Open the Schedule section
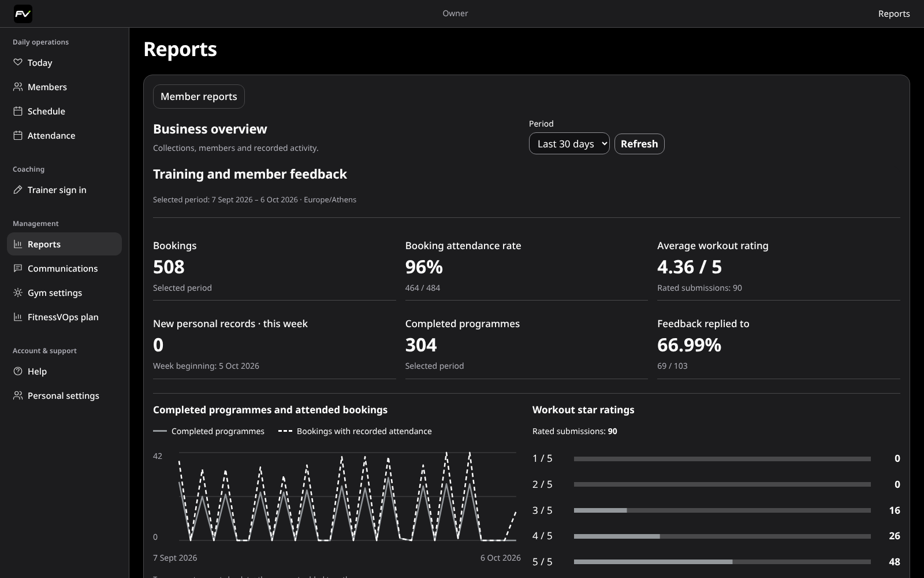Image resolution: width=924 pixels, height=578 pixels. [x=64, y=111]
